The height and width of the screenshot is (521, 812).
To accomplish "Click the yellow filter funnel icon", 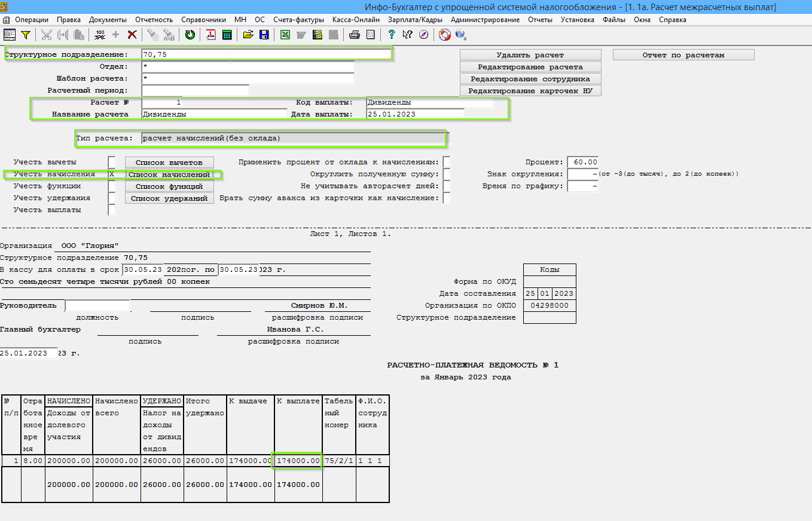I will click(25, 35).
